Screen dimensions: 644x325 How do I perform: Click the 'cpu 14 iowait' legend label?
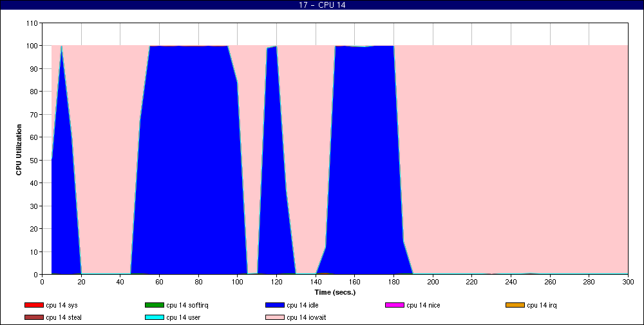(307, 318)
